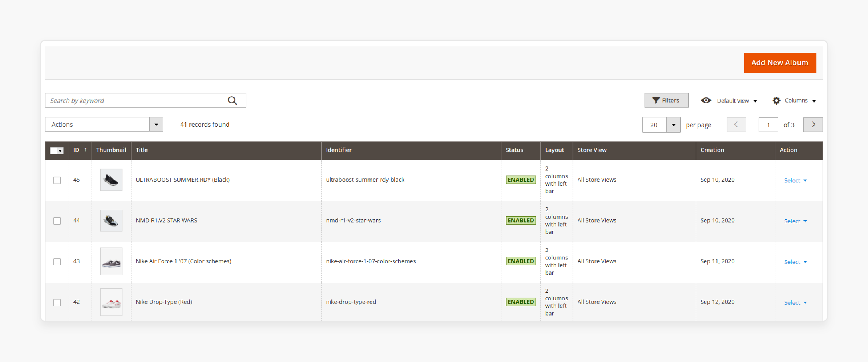Screen dimensions: 868x362
Task: Open Select action for Nike Drop-Type row
Action: (795, 303)
